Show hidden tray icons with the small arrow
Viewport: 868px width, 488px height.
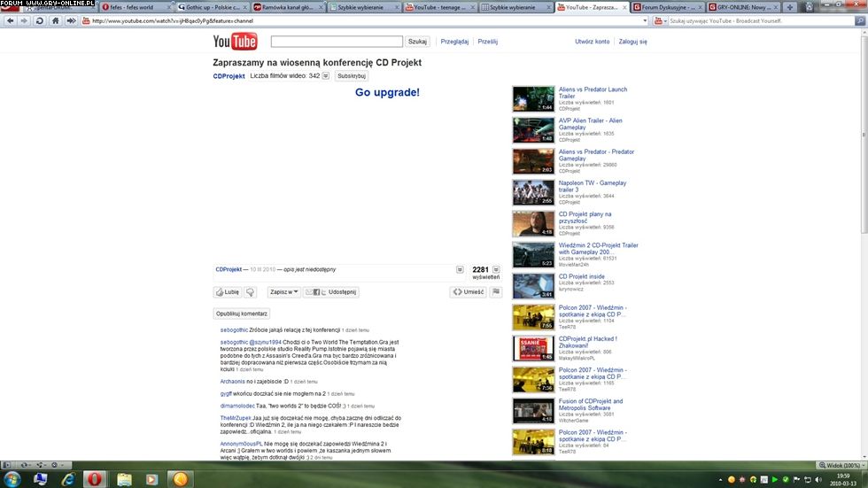click(720, 480)
